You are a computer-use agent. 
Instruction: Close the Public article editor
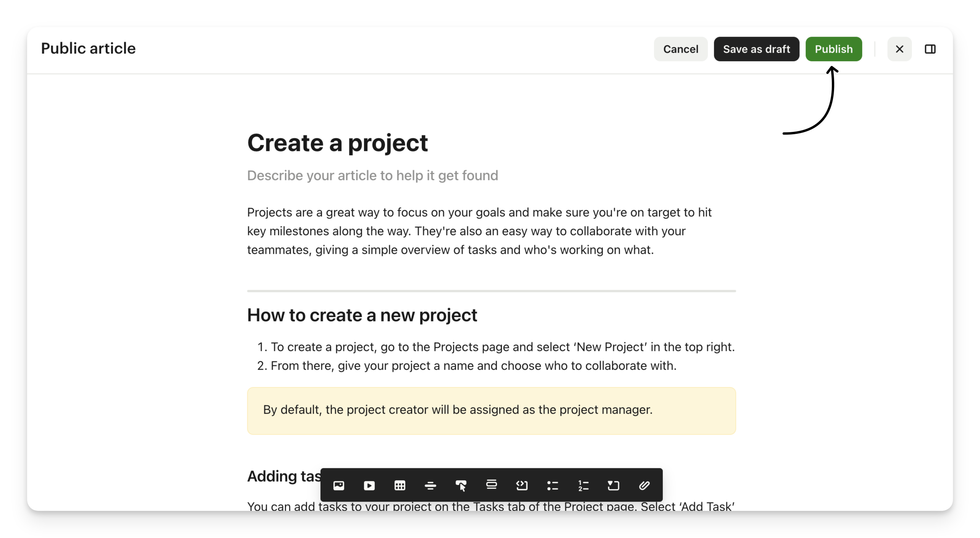(x=899, y=49)
